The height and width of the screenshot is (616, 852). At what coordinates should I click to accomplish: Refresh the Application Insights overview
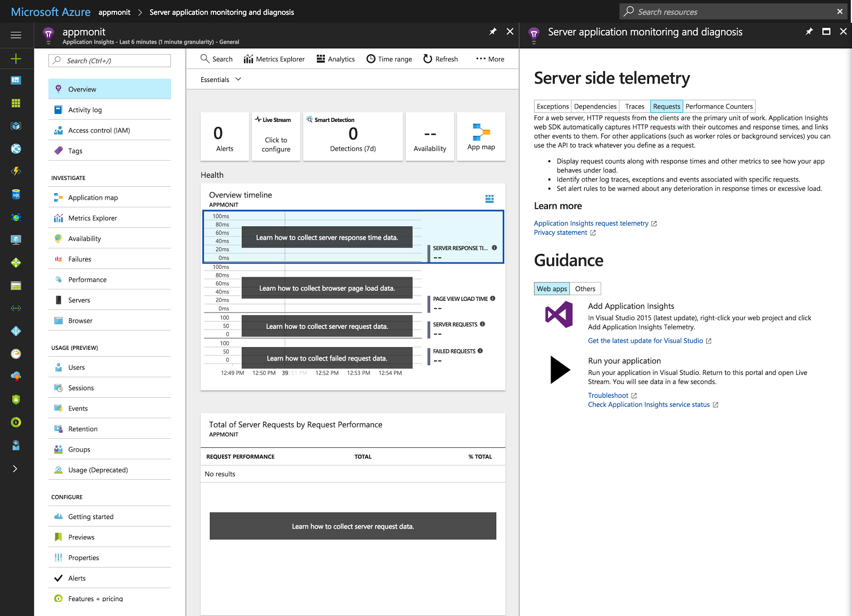pos(440,59)
